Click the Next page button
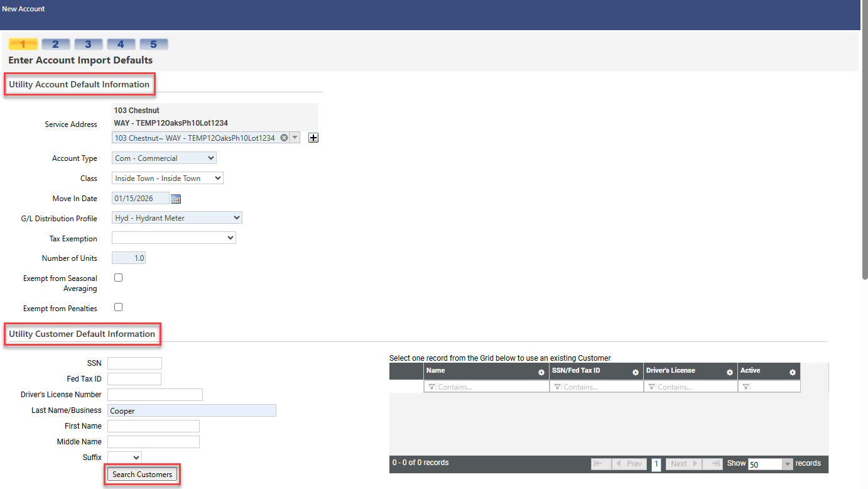The height and width of the screenshot is (489, 868). 683,464
